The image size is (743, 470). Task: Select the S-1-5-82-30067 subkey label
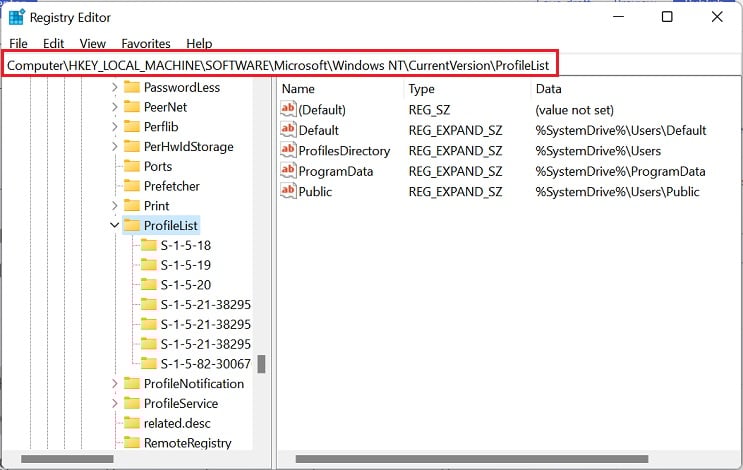pos(206,364)
